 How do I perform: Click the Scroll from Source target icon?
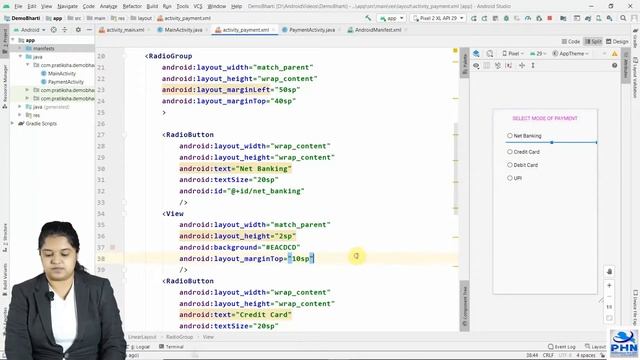[53, 30]
